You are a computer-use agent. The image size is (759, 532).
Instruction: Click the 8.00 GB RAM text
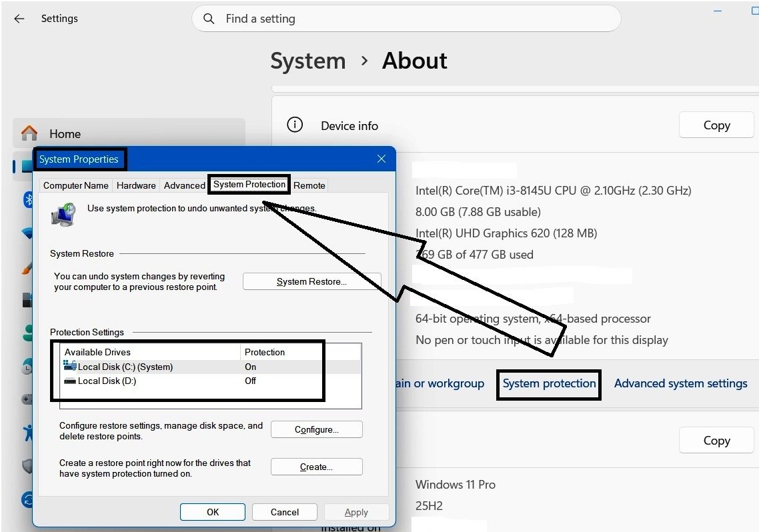click(478, 212)
